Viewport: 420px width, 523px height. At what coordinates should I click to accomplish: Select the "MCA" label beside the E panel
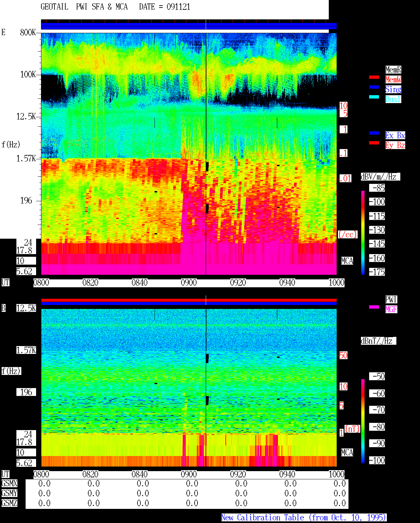347,261
